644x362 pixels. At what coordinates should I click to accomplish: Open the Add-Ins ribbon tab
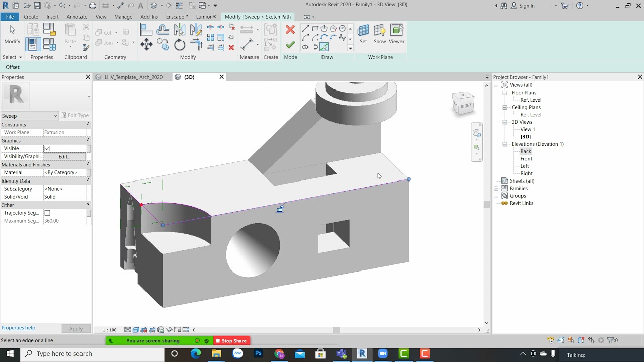(x=149, y=17)
